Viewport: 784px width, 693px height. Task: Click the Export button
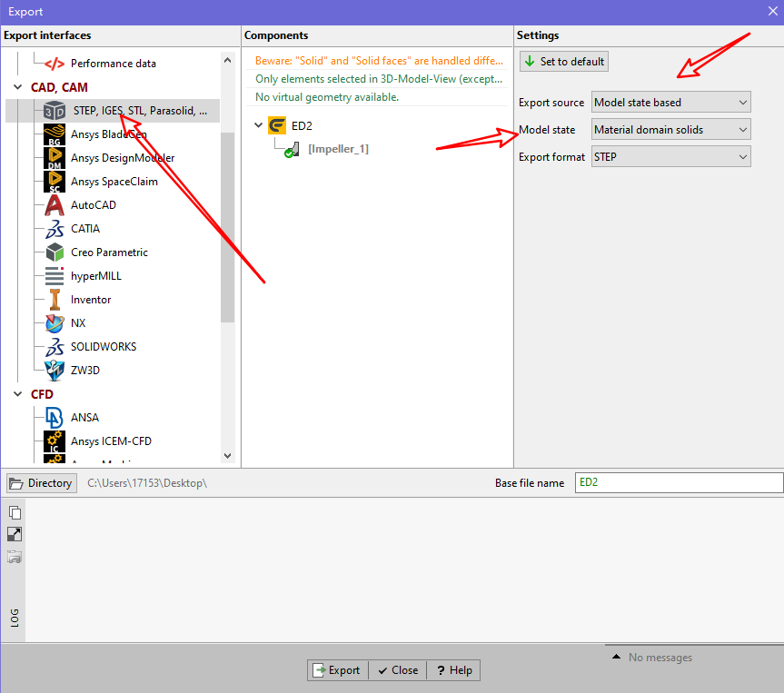click(x=338, y=670)
